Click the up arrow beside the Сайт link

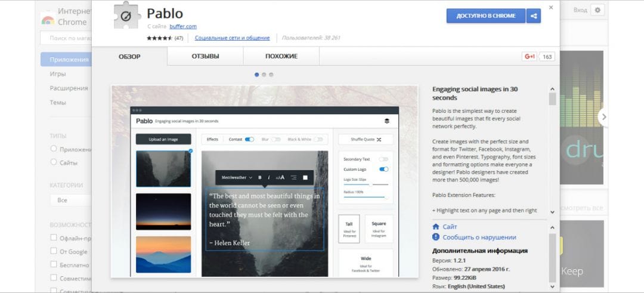click(x=552, y=227)
